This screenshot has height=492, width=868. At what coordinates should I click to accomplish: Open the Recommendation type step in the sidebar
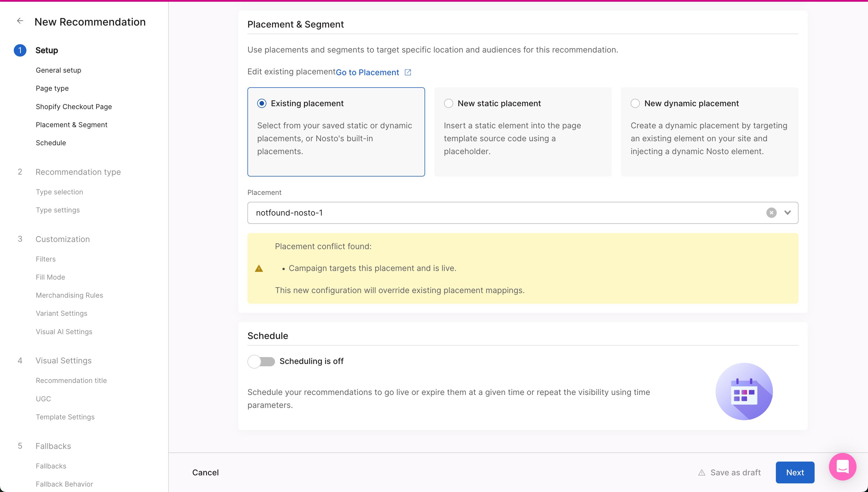pyautogui.click(x=78, y=172)
